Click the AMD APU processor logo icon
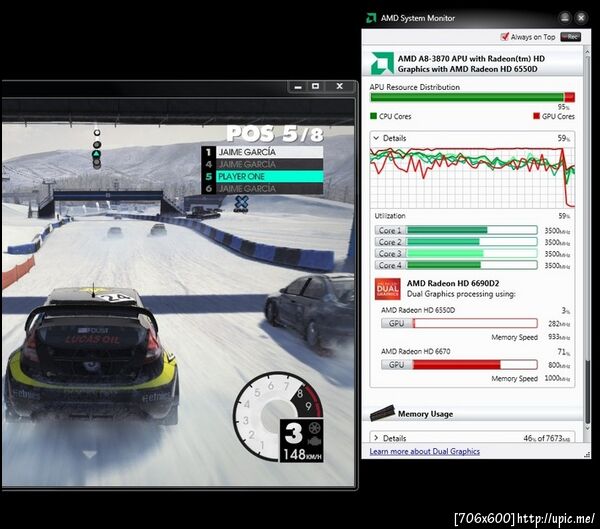The width and height of the screenshot is (600, 529). (382, 63)
